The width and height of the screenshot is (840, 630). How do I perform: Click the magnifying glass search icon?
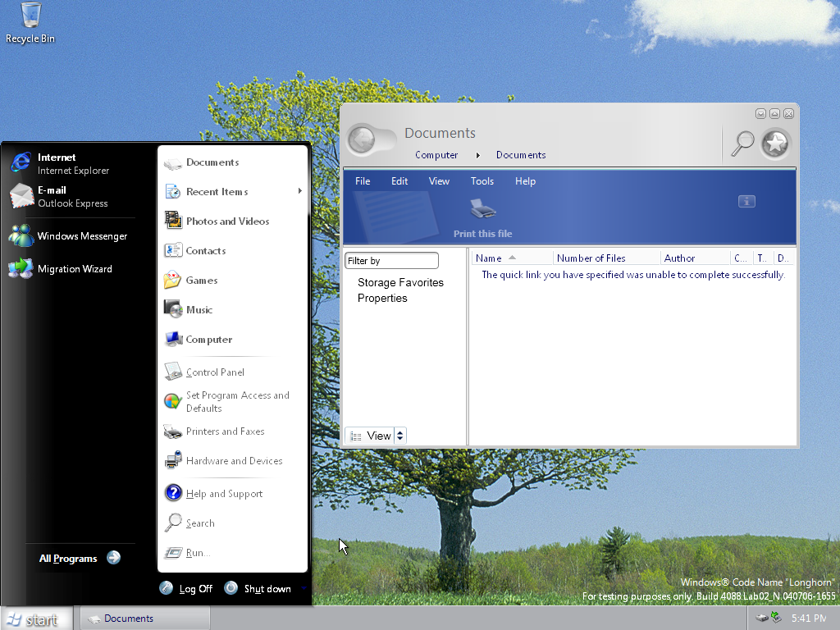742,143
